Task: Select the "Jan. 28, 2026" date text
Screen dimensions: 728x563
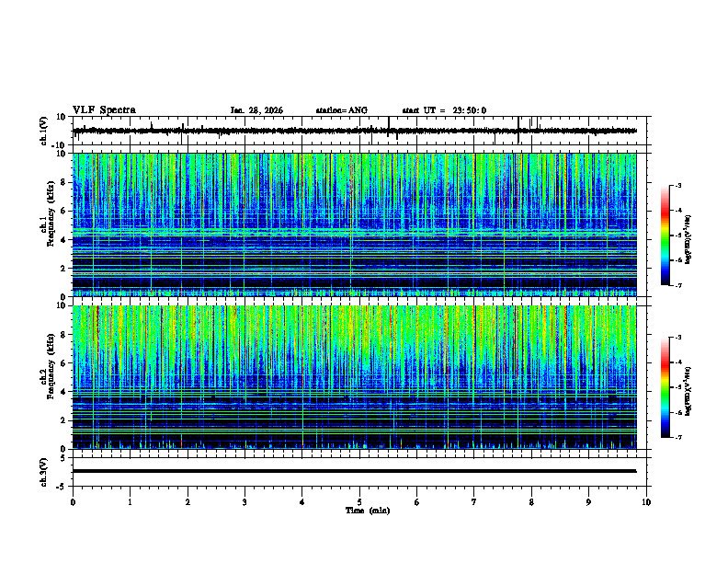Action: click(256, 110)
